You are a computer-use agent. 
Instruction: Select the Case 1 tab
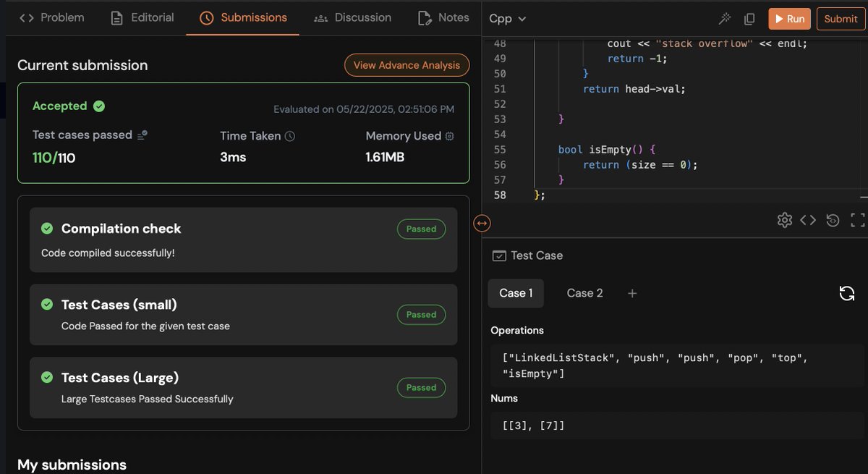pos(516,293)
